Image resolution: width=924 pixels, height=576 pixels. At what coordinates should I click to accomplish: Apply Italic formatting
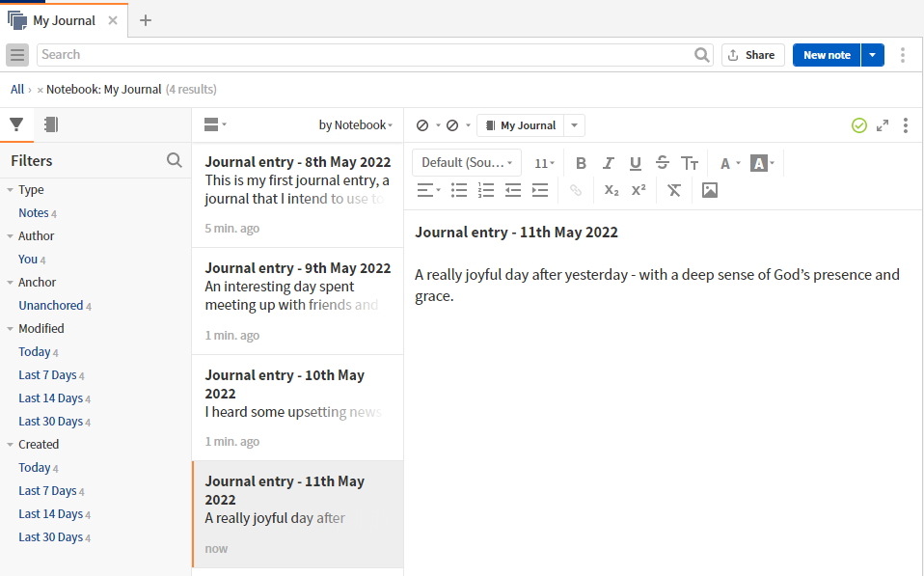point(609,163)
